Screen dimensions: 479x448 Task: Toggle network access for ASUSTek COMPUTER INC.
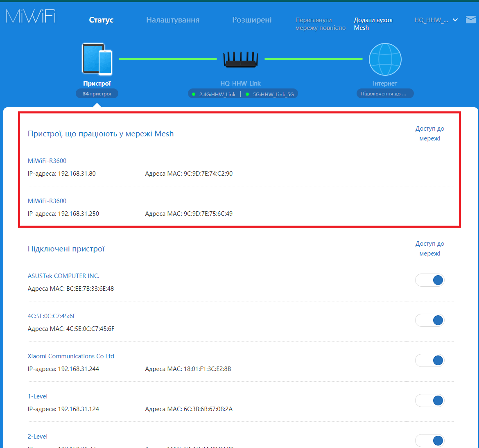(x=429, y=280)
